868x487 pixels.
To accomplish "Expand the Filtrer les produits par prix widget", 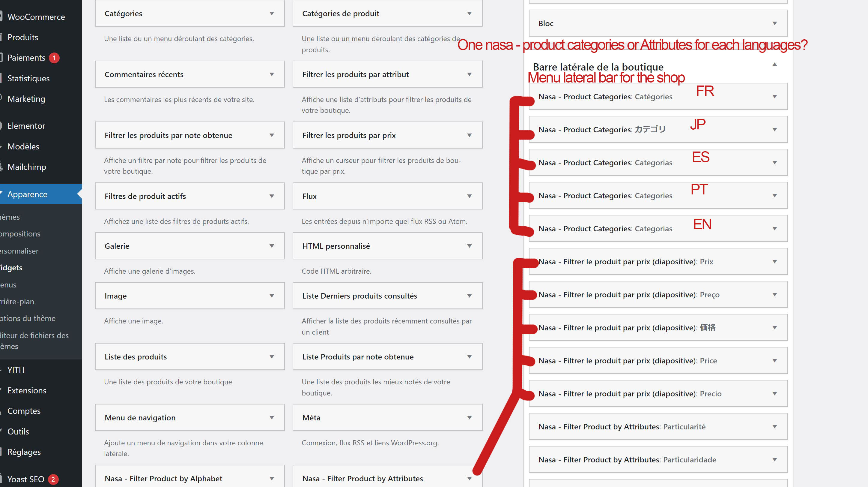I will [x=469, y=135].
